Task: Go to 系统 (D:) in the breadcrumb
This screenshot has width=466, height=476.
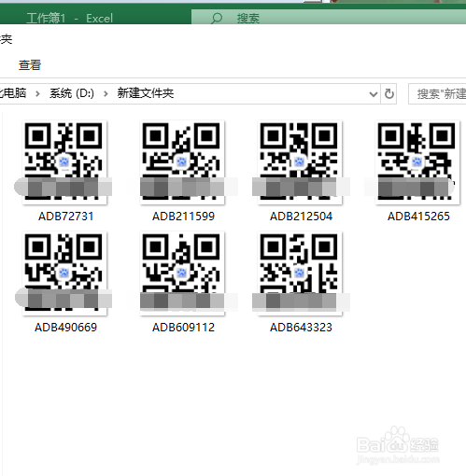Action: pyautogui.click(x=72, y=93)
